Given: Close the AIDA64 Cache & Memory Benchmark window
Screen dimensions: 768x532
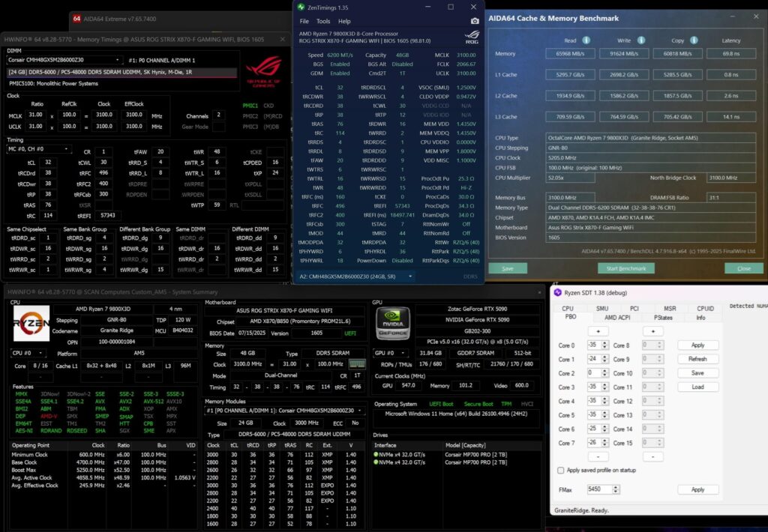Looking at the screenshot, I should click(x=756, y=16).
